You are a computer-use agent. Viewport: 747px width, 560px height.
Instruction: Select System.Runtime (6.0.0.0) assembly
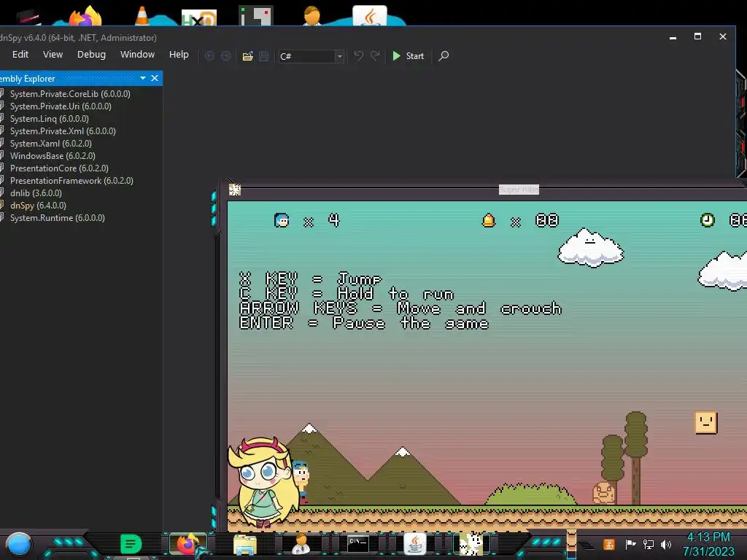(57, 217)
